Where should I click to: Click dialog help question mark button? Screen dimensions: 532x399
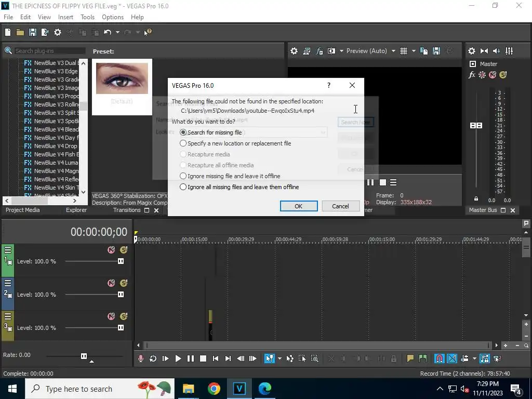click(x=329, y=85)
